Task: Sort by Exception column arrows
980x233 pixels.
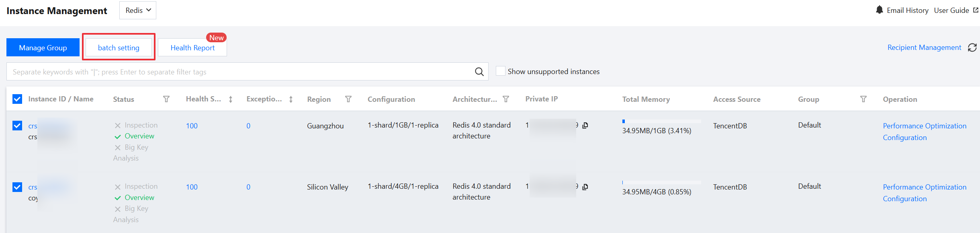Action: click(291, 99)
